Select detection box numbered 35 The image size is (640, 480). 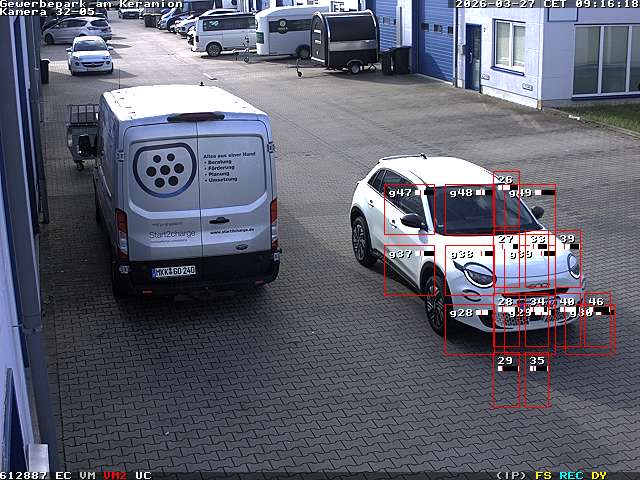click(537, 380)
